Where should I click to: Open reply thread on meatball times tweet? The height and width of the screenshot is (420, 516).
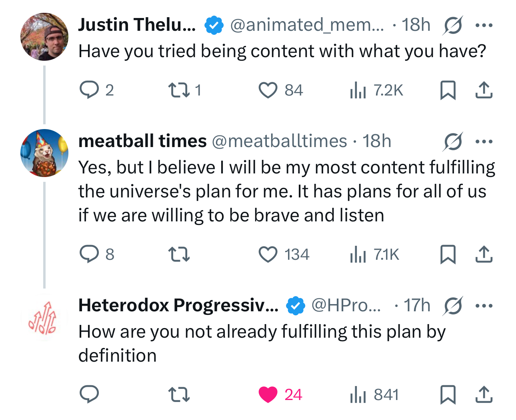click(x=89, y=254)
